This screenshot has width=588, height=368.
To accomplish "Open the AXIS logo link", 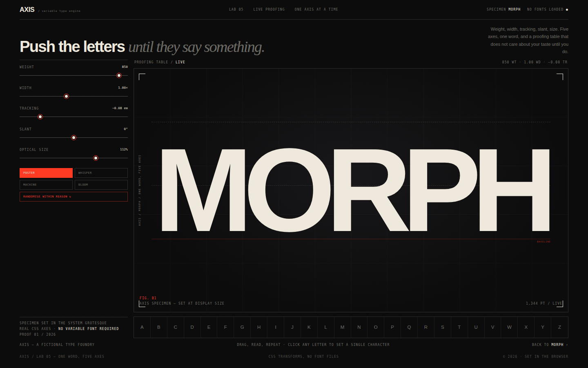I will click(27, 9).
